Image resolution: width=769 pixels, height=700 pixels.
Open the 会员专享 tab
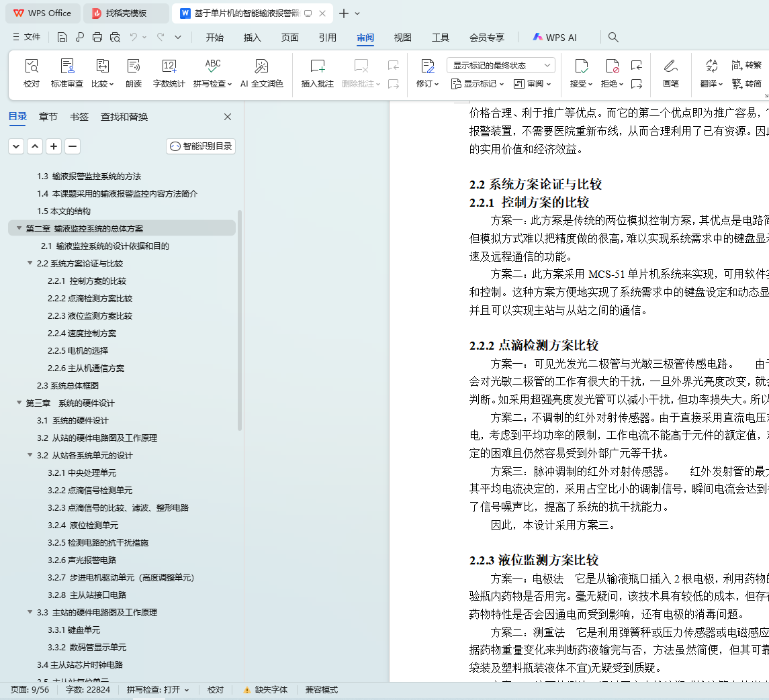coord(486,38)
